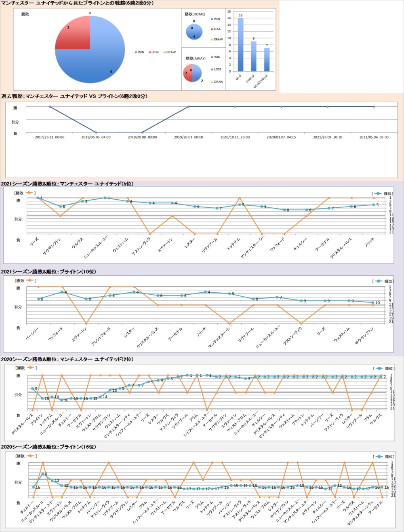This screenshot has height=532, width=404.
Task: Click トッテナム label in the Manchester United 2021 chart
Action: pyautogui.click(x=233, y=244)
